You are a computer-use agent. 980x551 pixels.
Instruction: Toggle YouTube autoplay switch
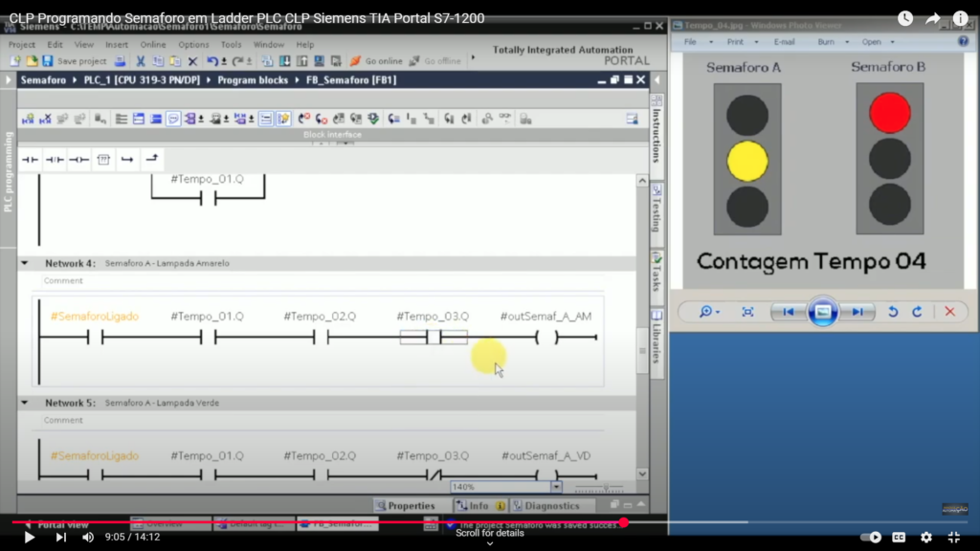pos(871,538)
